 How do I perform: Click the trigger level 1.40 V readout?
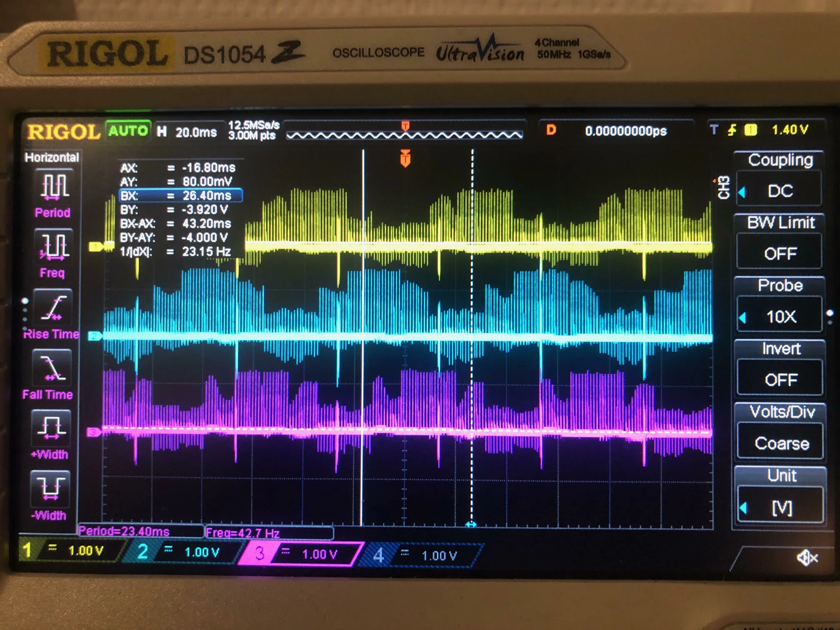(790, 130)
